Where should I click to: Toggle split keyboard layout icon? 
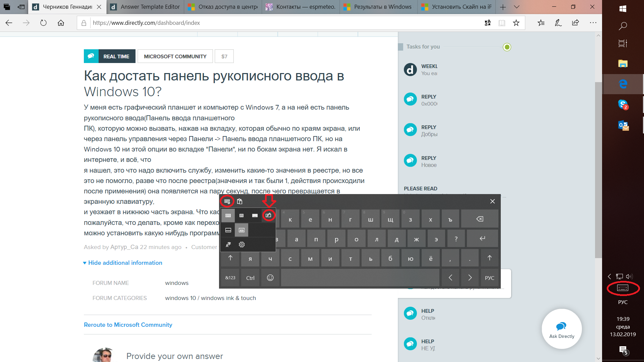coord(255,215)
